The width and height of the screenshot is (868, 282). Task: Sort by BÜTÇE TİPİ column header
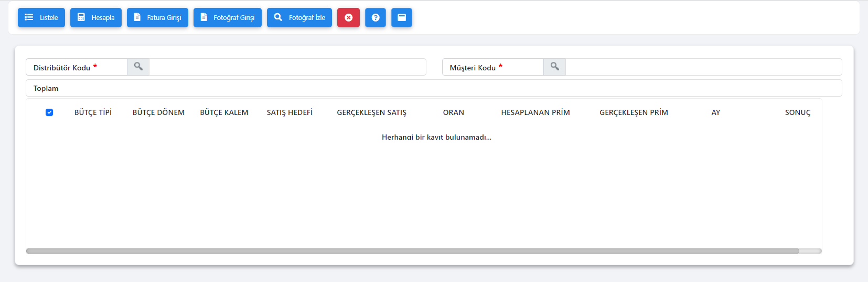click(93, 112)
